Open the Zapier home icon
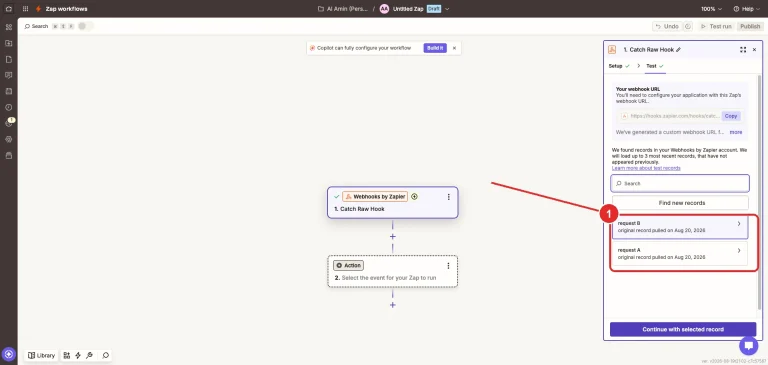The width and height of the screenshot is (768, 365). pos(8,9)
